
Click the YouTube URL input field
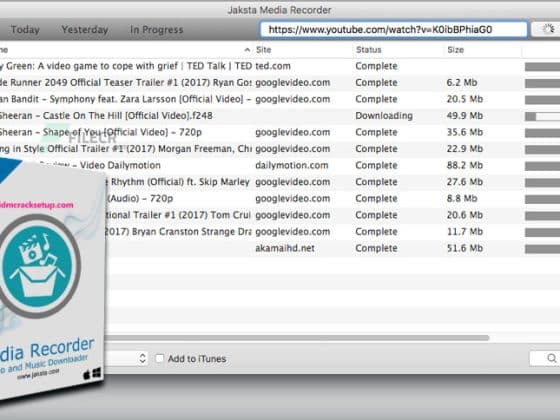(394, 30)
